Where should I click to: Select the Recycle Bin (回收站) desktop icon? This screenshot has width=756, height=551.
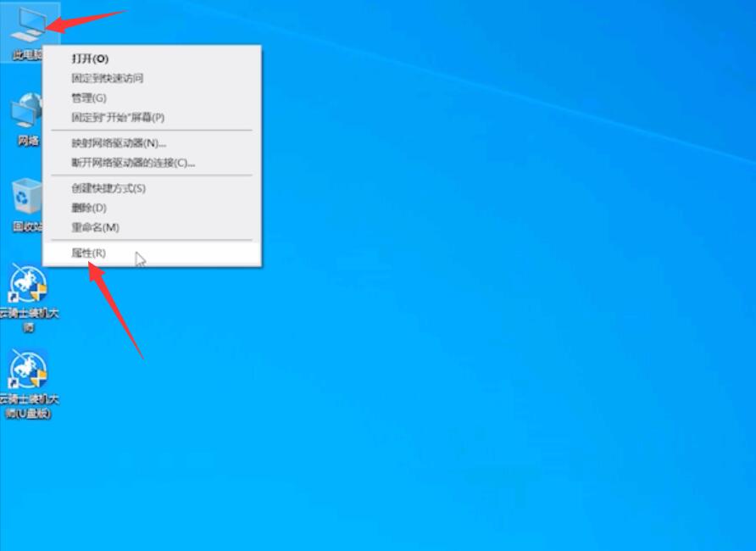[26, 205]
